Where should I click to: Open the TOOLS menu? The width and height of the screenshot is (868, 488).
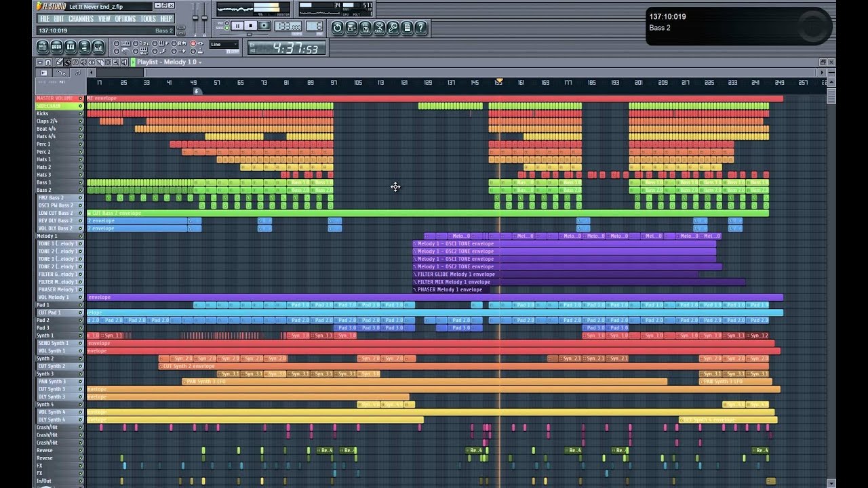click(148, 18)
